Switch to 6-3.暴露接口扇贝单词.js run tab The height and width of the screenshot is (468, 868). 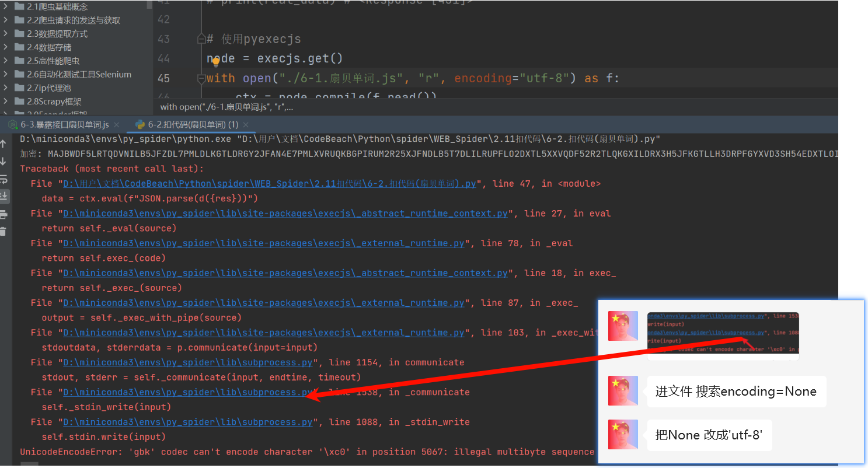(64, 125)
